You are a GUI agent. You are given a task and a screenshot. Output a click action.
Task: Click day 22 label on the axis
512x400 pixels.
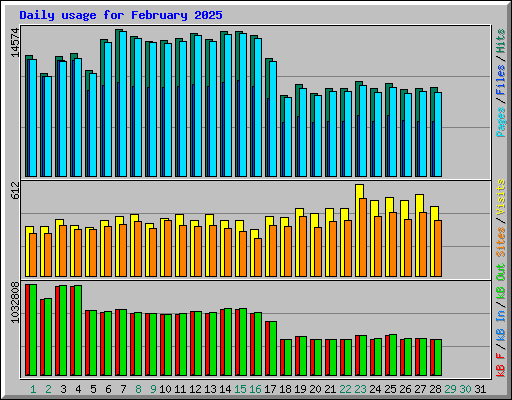tap(345, 389)
